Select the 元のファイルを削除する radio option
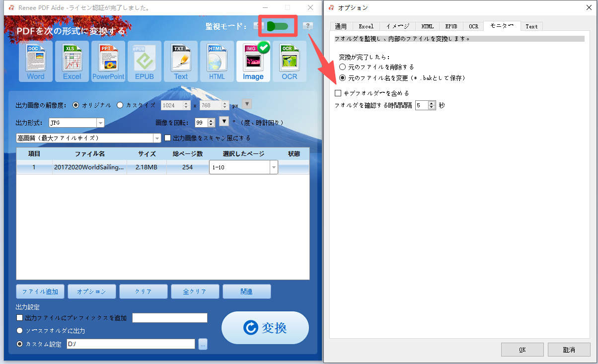This screenshot has width=598, height=364. 342,67
